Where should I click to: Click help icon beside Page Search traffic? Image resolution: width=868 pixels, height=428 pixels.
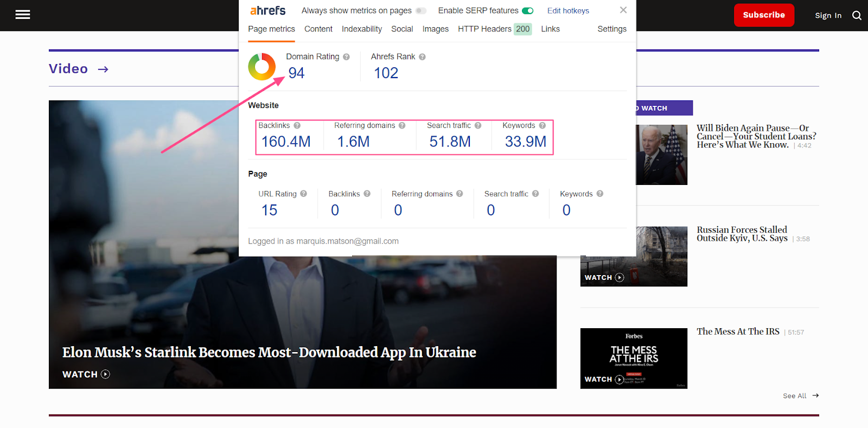[x=535, y=194]
